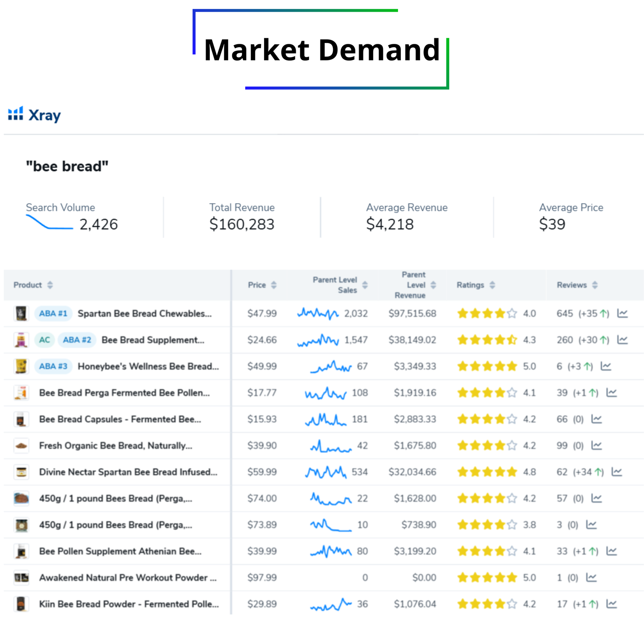Screen dimensions: 644x644
Task: Open review chart icon for Honeybee's Wellness row
Action: coord(606,366)
